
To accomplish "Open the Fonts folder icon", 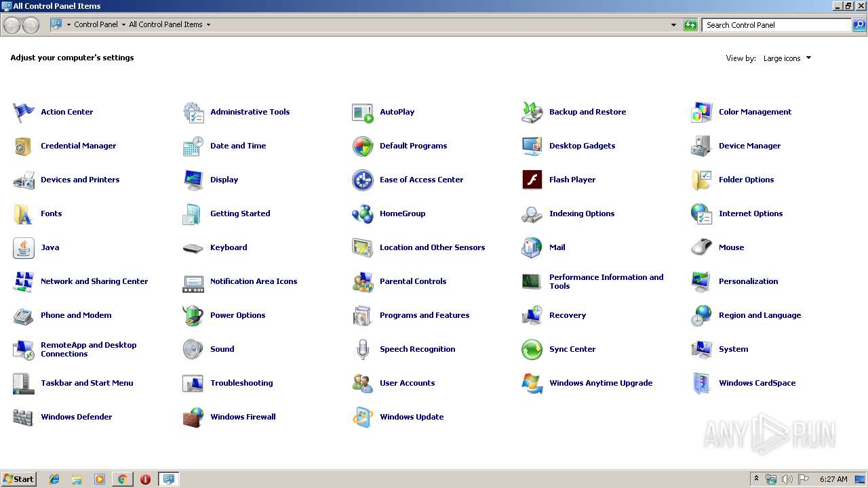I will [24, 213].
